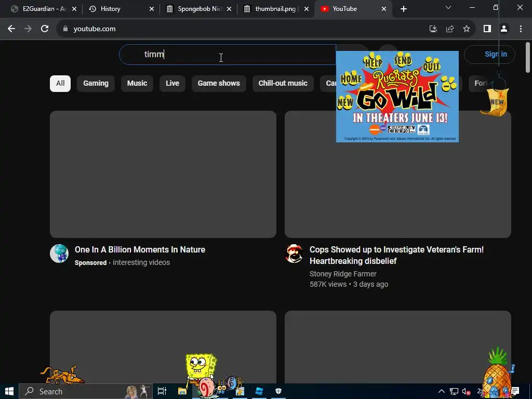Click the NEW scroll on fishing hook
Image resolution: width=532 pixels, height=399 pixels.
point(495,102)
